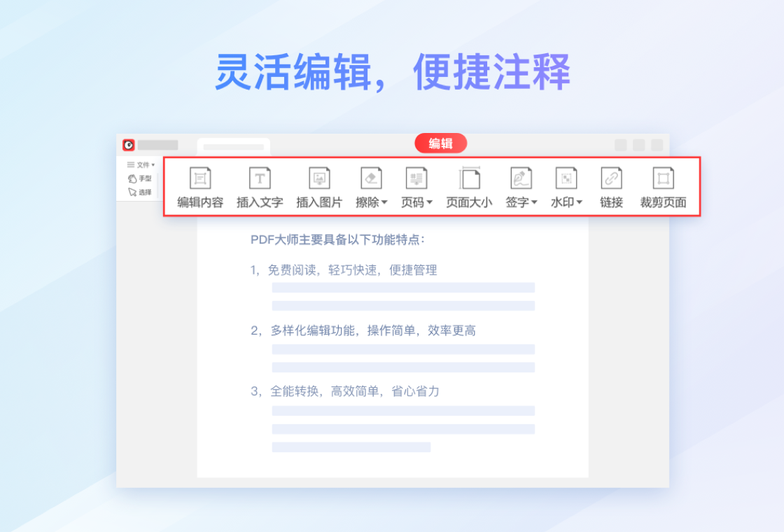Switch to the 选择 select tool
This screenshot has width=784, height=532.
(x=139, y=192)
